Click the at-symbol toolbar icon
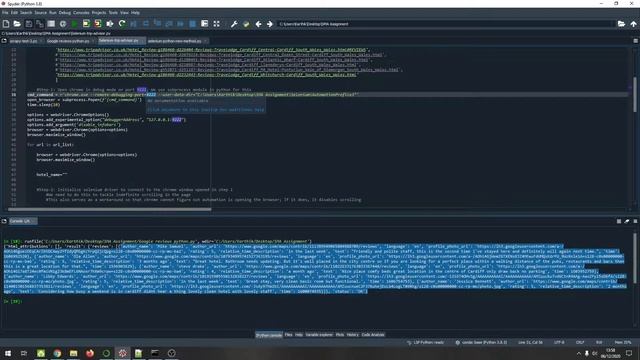 click(63, 24)
